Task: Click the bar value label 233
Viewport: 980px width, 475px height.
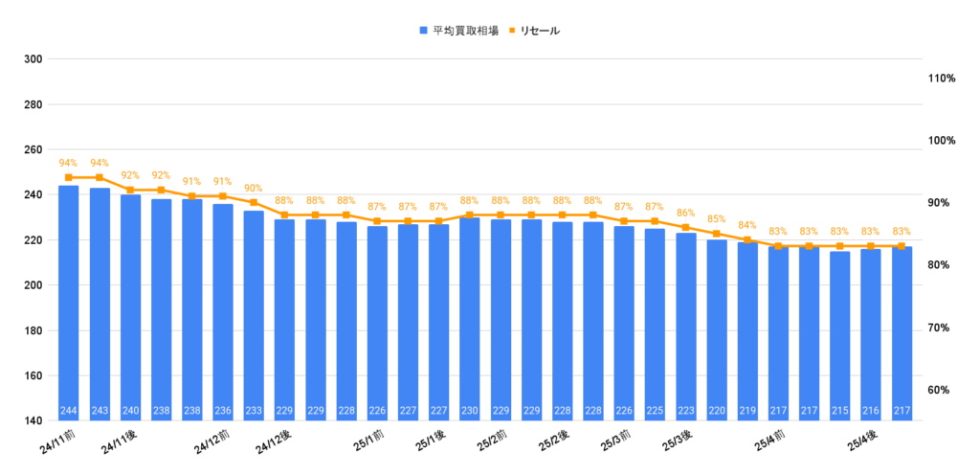Action: pos(254,411)
